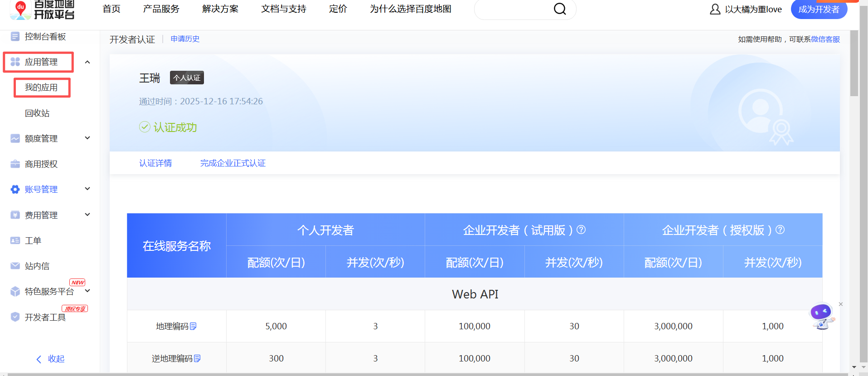Collapse the sidebar with 收起

[x=50, y=359]
